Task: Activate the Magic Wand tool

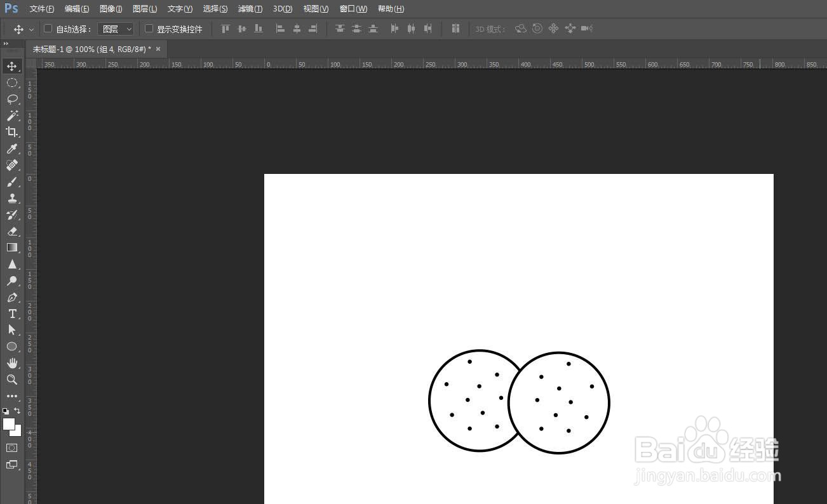Action: (12, 116)
